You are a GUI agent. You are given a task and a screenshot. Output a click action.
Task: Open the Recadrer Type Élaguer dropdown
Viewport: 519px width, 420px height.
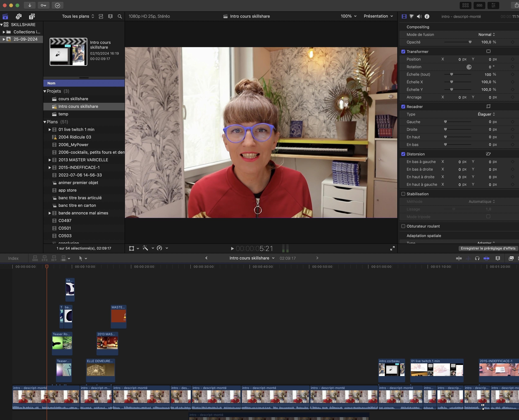coord(486,114)
